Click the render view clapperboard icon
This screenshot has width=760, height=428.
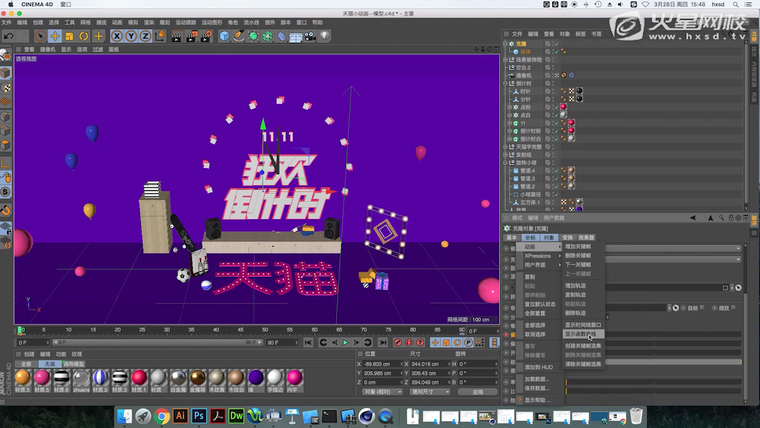[x=176, y=37]
